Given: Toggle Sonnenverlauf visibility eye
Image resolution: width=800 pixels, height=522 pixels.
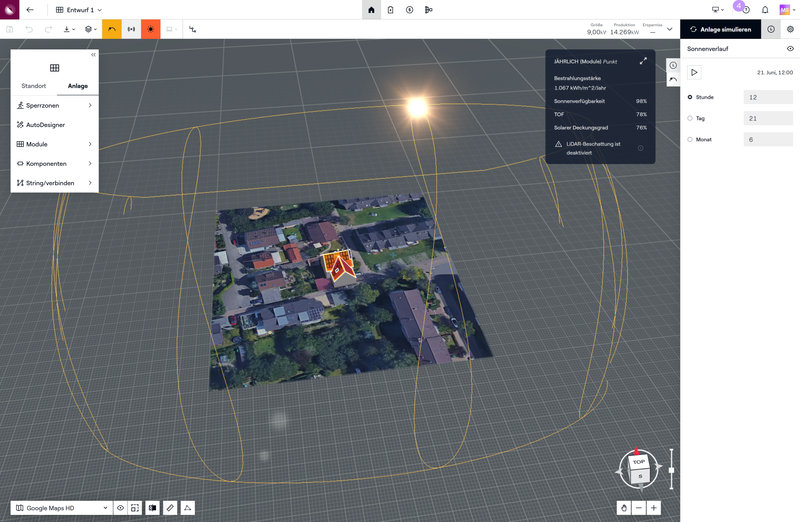Looking at the screenshot, I should pos(790,48).
